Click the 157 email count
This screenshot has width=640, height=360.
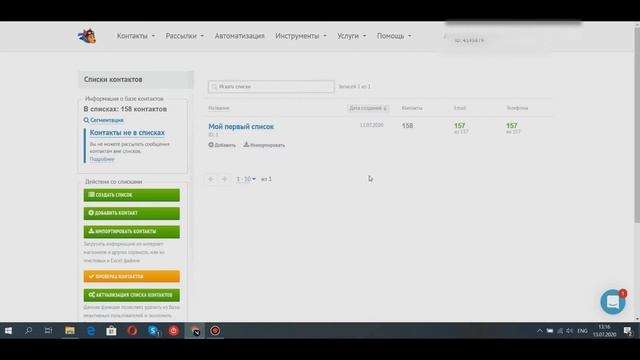pos(460,126)
